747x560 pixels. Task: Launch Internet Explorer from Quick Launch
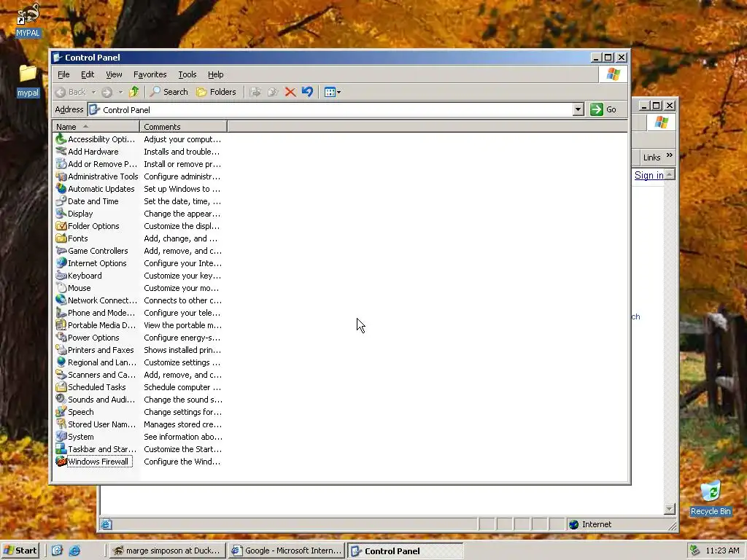[x=75, y=551]
